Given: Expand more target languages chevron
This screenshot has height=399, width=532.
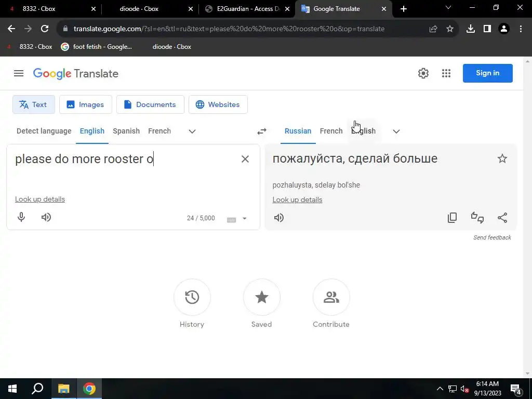Looking at the screenshot, I should [396, 131].
